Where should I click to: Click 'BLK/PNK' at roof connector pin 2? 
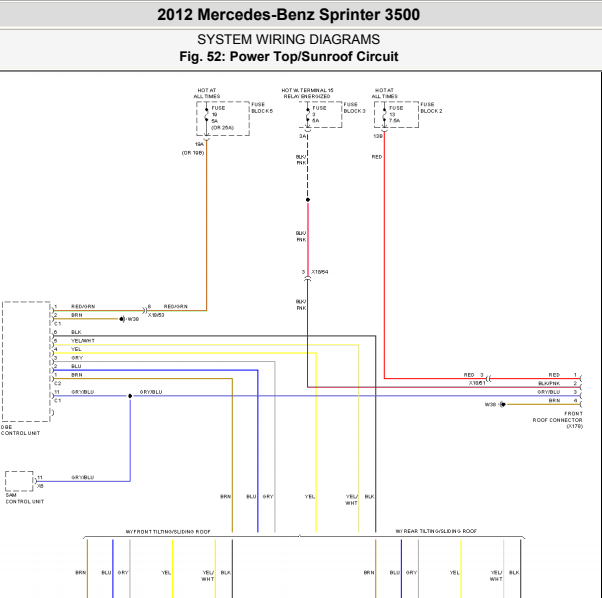549,383
